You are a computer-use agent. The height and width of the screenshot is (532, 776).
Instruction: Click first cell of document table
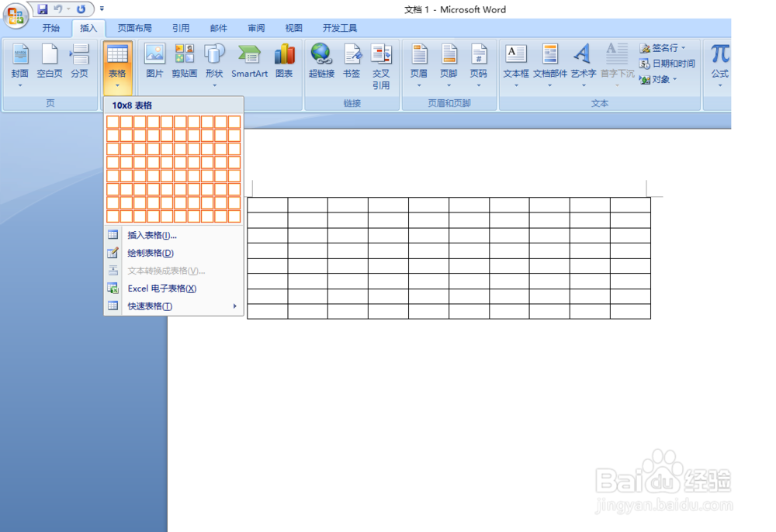pos(268,206)
